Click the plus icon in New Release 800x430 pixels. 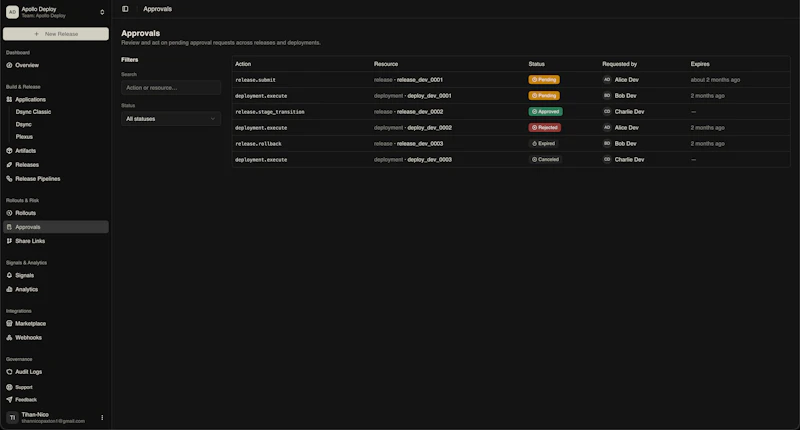click(x=36, y=34)
